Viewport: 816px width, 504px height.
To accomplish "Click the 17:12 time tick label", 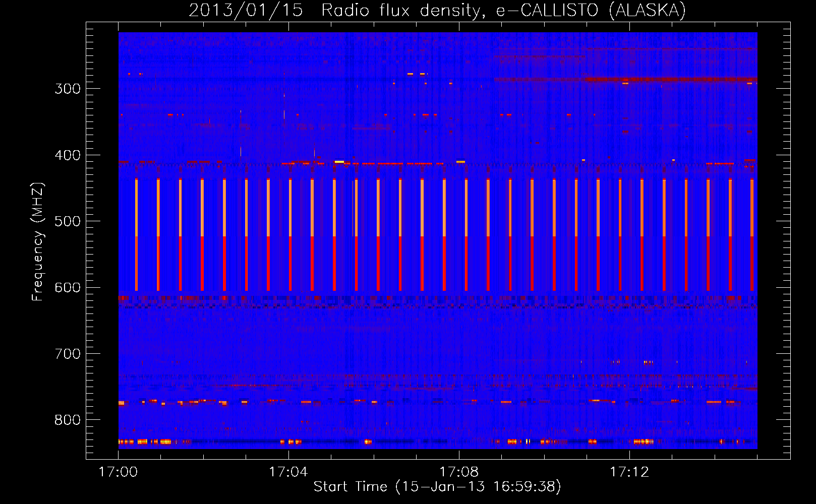I will click(629, 472).
